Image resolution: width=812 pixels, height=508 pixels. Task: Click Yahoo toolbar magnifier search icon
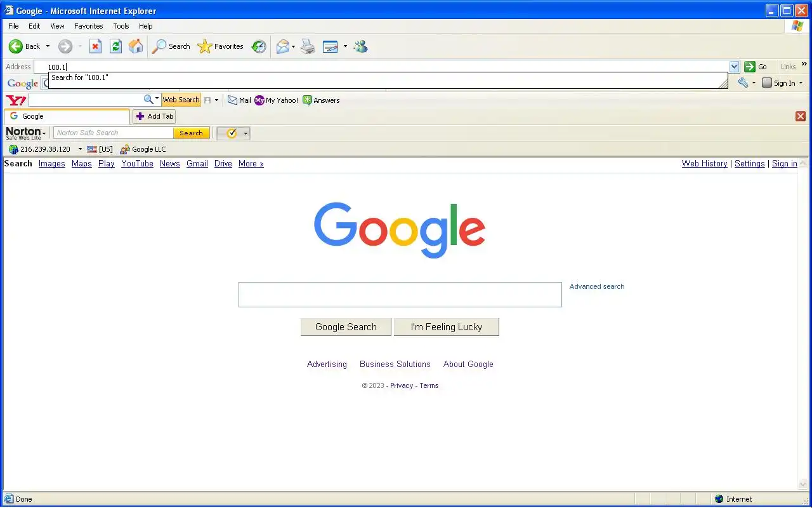(x=148, y=100)
